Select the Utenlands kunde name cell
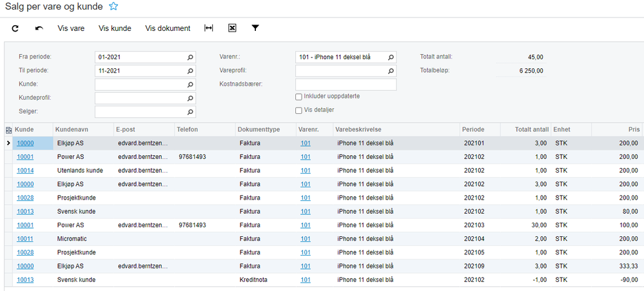 (x=83, y=171)
